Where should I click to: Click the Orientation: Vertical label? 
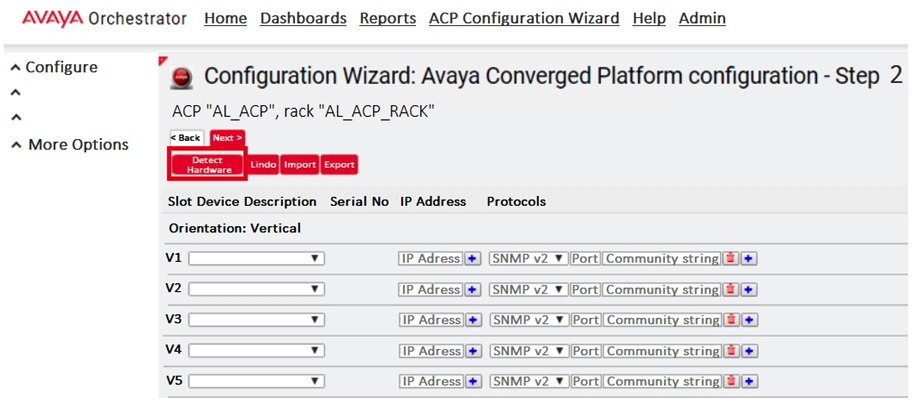pos(235,229)
